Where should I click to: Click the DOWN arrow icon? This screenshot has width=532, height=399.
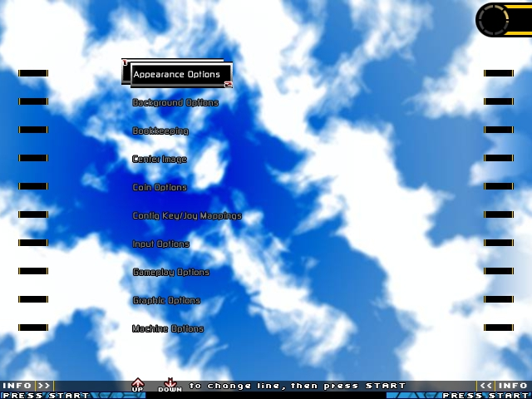pyautogui.click(x=170, y=385)
